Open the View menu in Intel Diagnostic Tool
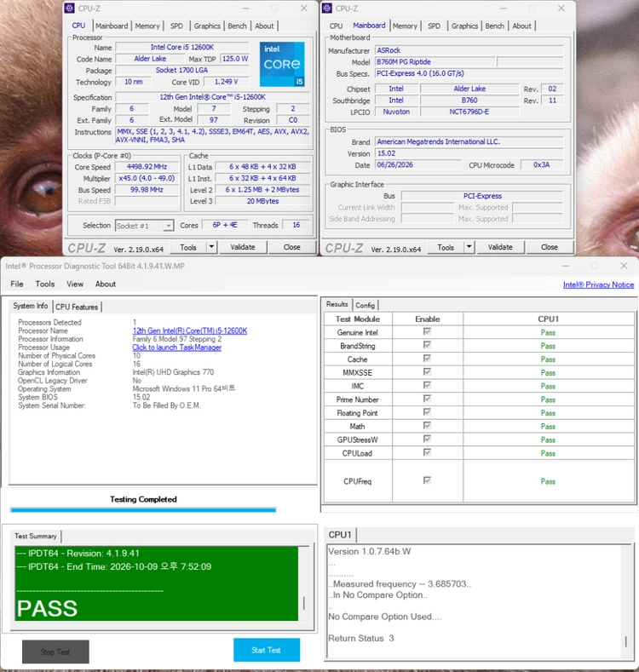The image size is (639, 672). [x=75, y=284]
